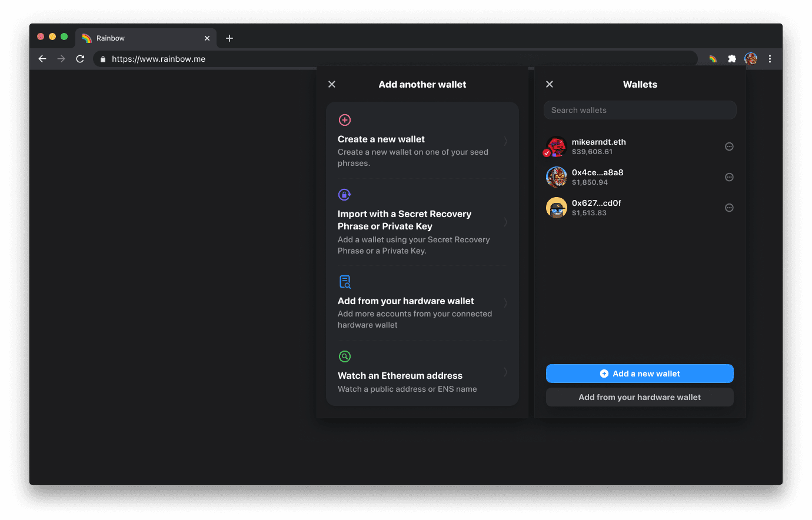The image size is (812, 520).
Task: Expand chevron for Create a new wallet
Action: click(x=505, y=141)
